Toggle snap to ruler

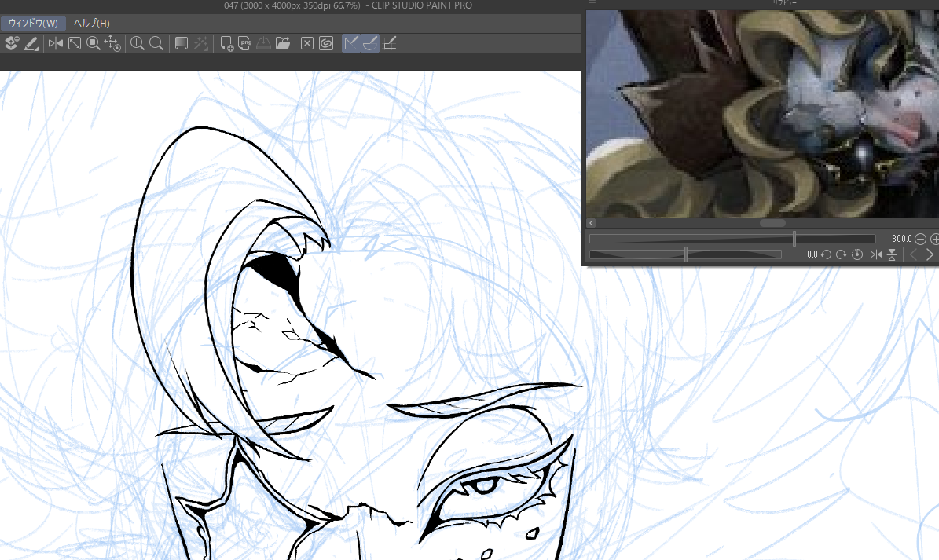coord(351,43)
